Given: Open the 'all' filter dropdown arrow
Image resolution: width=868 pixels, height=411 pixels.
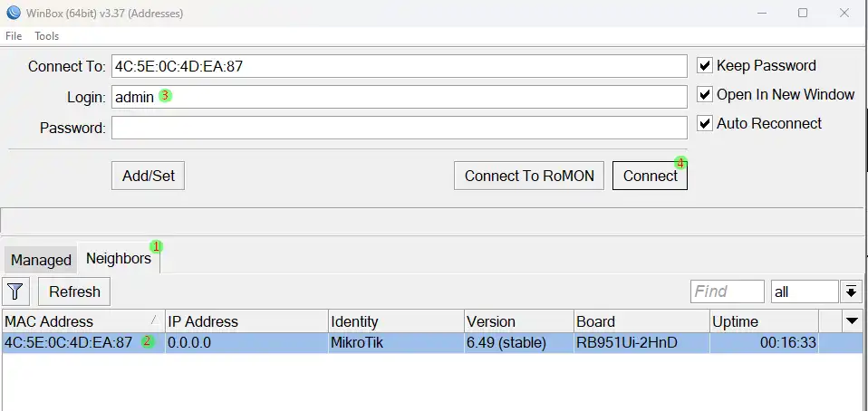Looking at the screenshot, I should (x=851, y=292).
